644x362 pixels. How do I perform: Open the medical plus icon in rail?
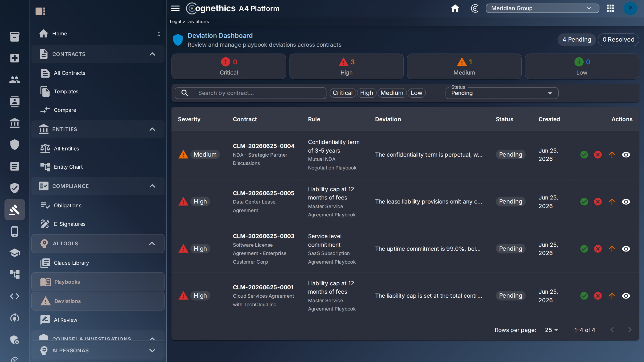tap(14, 58)
